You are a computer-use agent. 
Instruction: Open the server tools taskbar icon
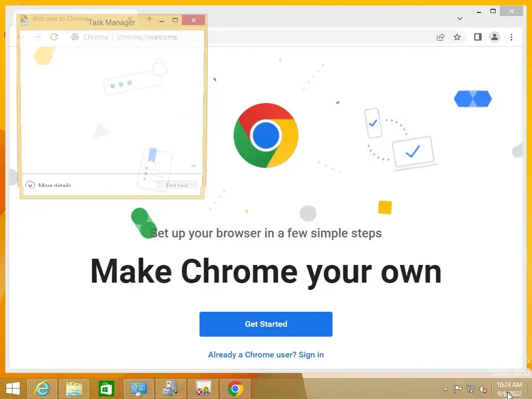click(170, 389)
